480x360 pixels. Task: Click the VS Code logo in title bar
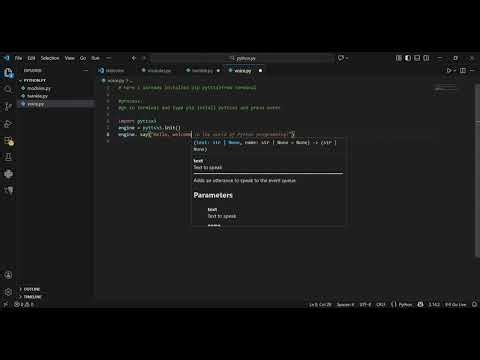tap(6, 58)
